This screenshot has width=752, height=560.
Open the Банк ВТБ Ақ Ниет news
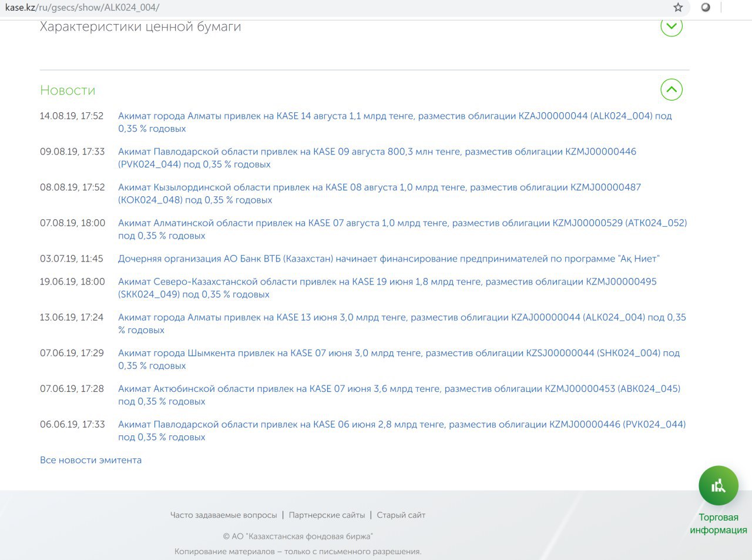pyautogui.click(x=389, y=259)
